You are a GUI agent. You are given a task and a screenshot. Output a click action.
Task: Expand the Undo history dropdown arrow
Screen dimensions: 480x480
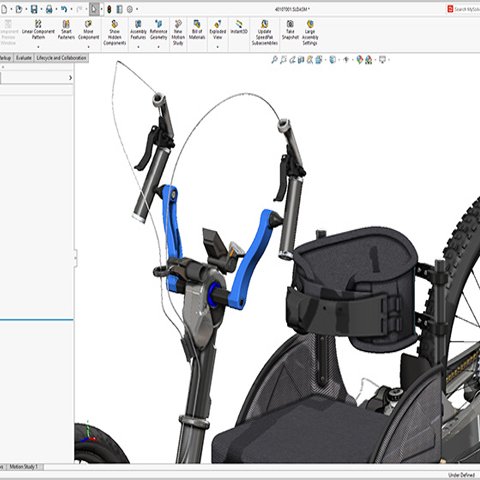coord(71,10)
